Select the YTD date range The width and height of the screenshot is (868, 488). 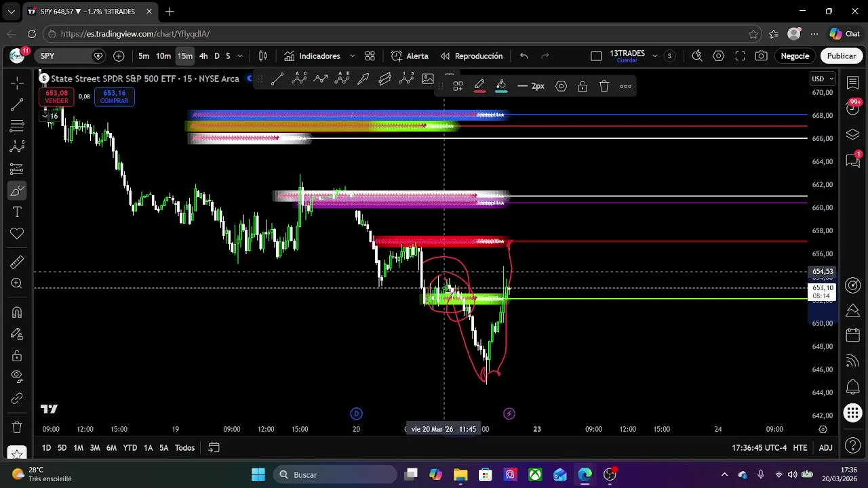(130, 448)
